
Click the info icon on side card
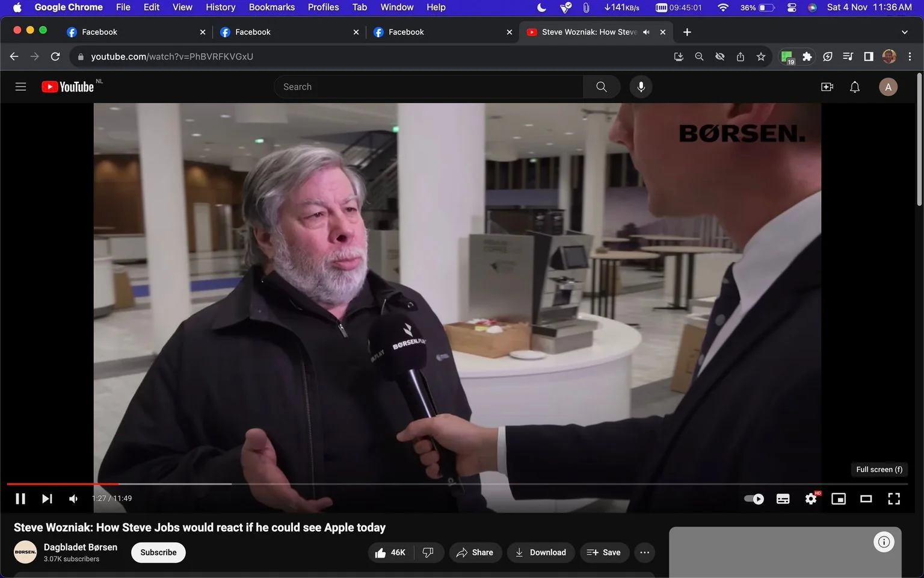click(884, 542)
